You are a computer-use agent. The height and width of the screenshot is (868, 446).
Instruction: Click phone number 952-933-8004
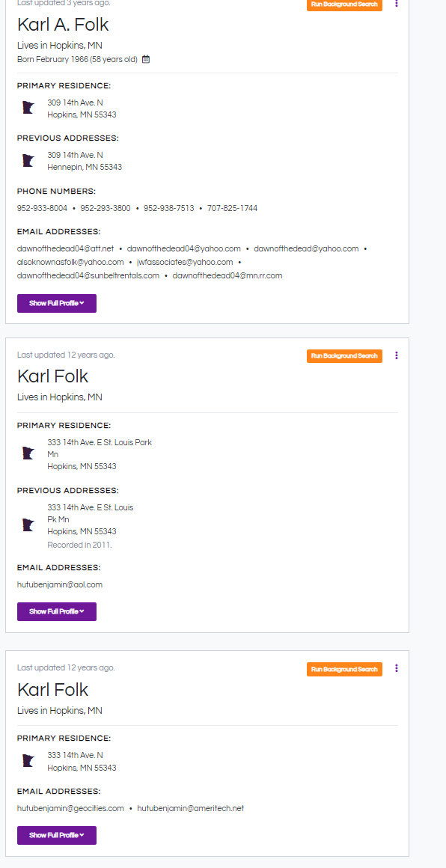pos(42,208)
